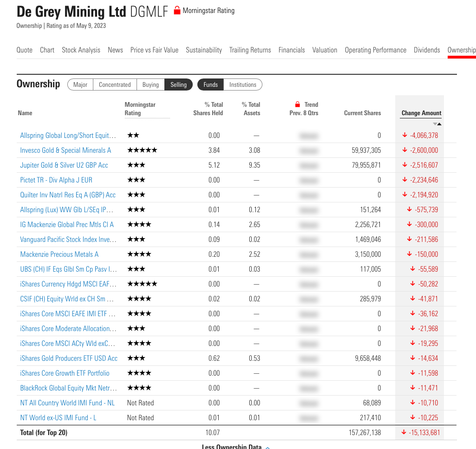View the Trailing Returns tab
Screen dimensions: 476x449
pyautogui.click(x=250, y=50)
